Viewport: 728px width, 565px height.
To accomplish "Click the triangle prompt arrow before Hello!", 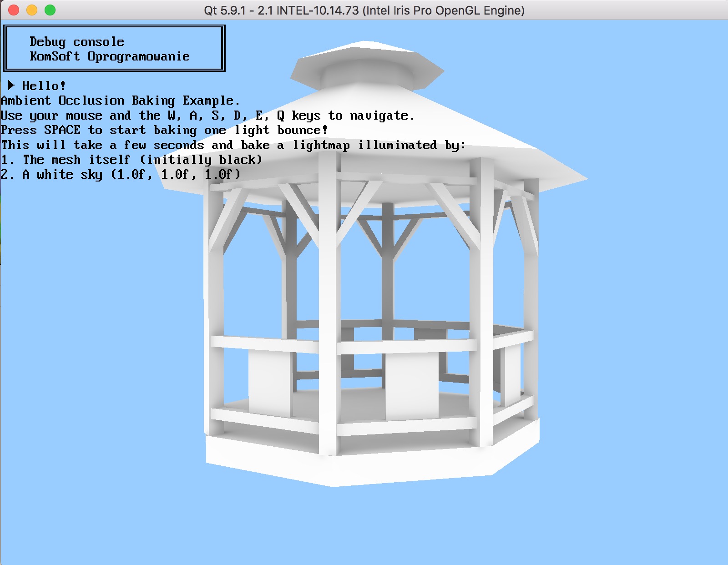I will [11, 85].
